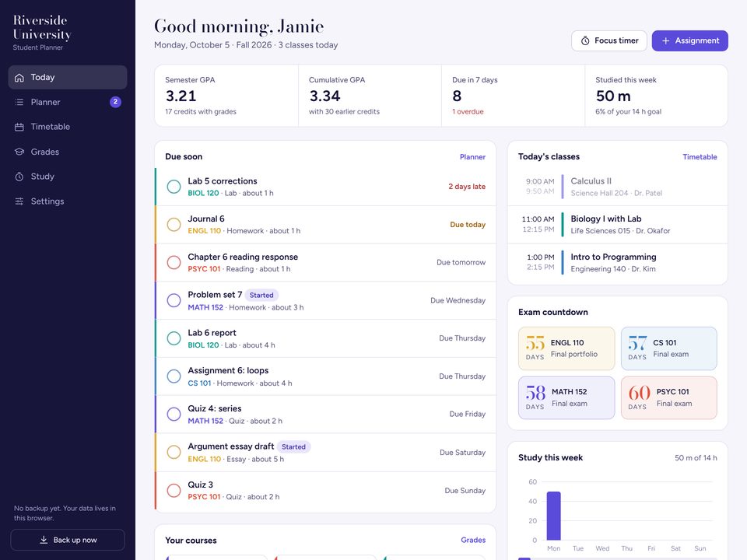Open Timetable link in Today's classes
Image resolution: width=747 pixels, height=560 pixels.
click(700, 156)
